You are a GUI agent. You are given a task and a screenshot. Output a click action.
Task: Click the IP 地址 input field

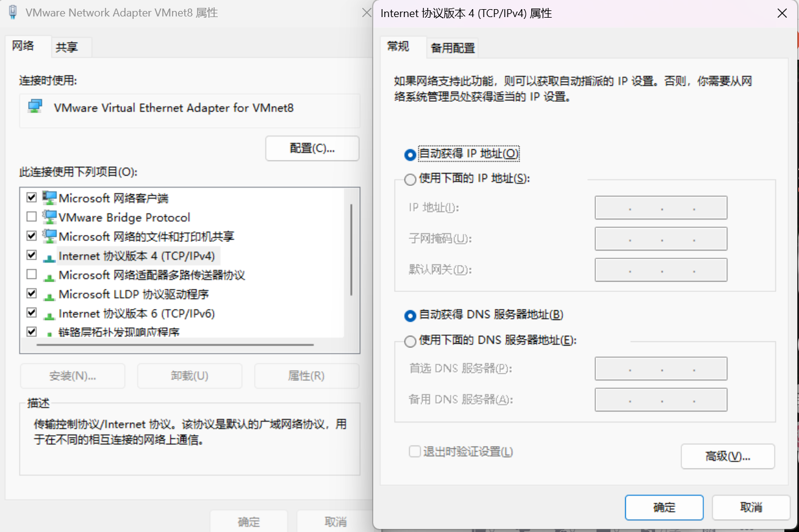click(x=661, y=208)
